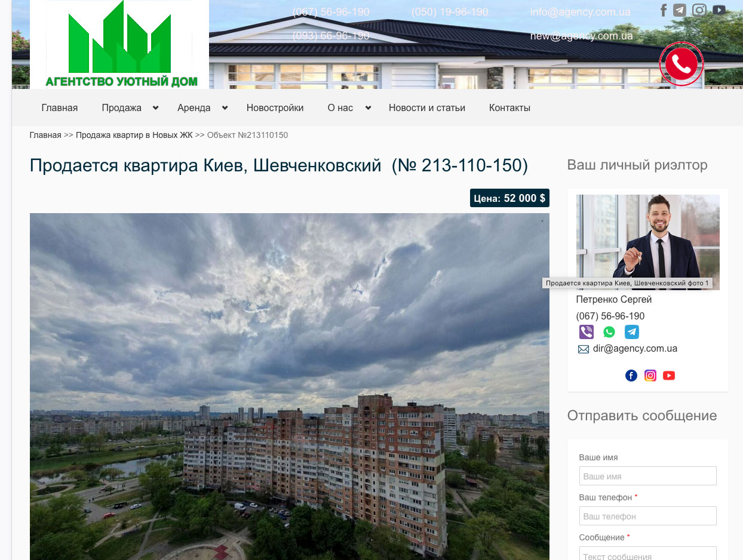Viewport: 743px width, 560px height.
Task: Email realtor at dir@agency.com.ua
Action: click(x=635, y=349)
